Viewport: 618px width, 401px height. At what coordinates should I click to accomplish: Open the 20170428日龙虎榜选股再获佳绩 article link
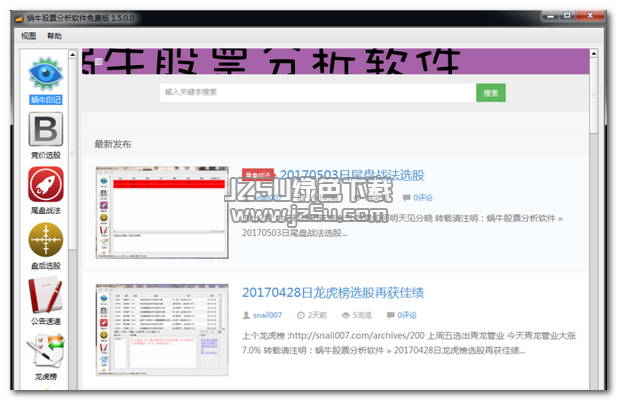tap(333, 293)
